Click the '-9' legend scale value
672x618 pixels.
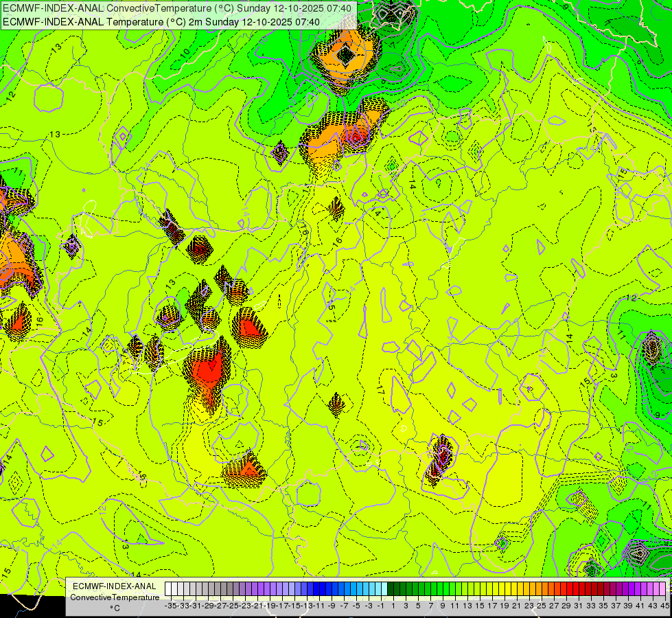pyautogui.click(x=332, y=606)
